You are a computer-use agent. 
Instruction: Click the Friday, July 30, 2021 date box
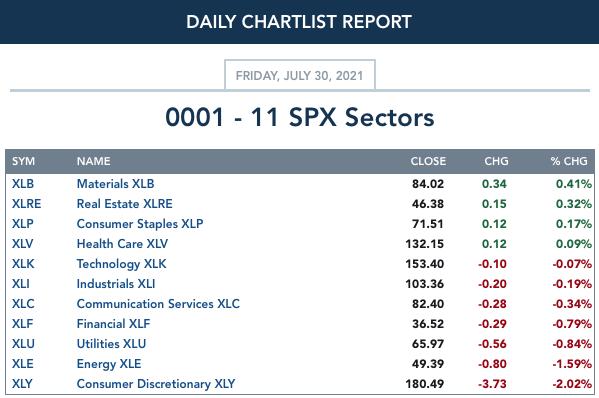pos(300,75)
